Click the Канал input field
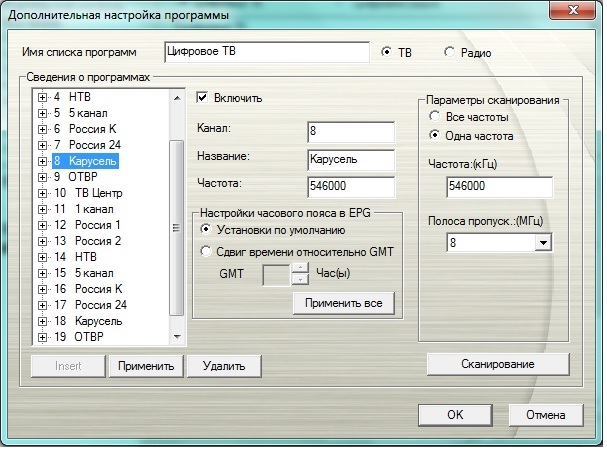This screenshot has width=607, height=460. click(351, 132)
